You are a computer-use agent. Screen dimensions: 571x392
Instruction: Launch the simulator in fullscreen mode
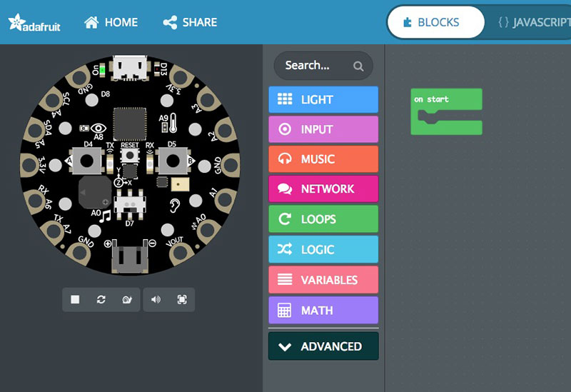pyautogui.click(x=182, y=300)
